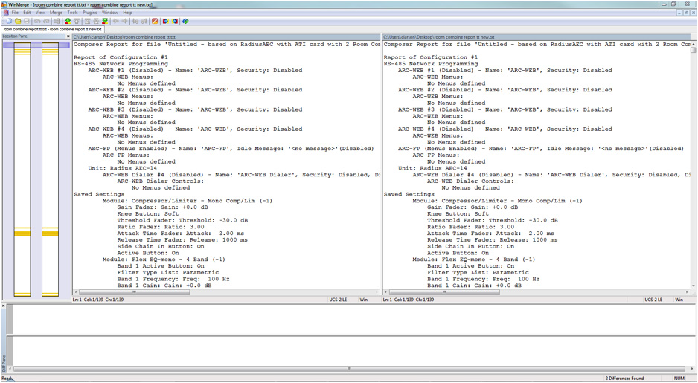Click the Copy Right and Advance icon
Image resolution: width=698 pixels, height=383 pixels.
coord(135,21)
